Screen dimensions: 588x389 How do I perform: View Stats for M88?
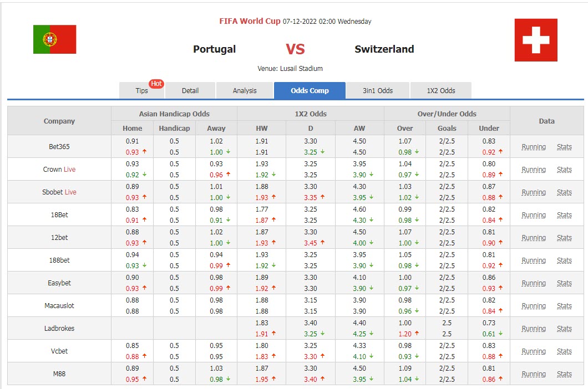point(564,374)
